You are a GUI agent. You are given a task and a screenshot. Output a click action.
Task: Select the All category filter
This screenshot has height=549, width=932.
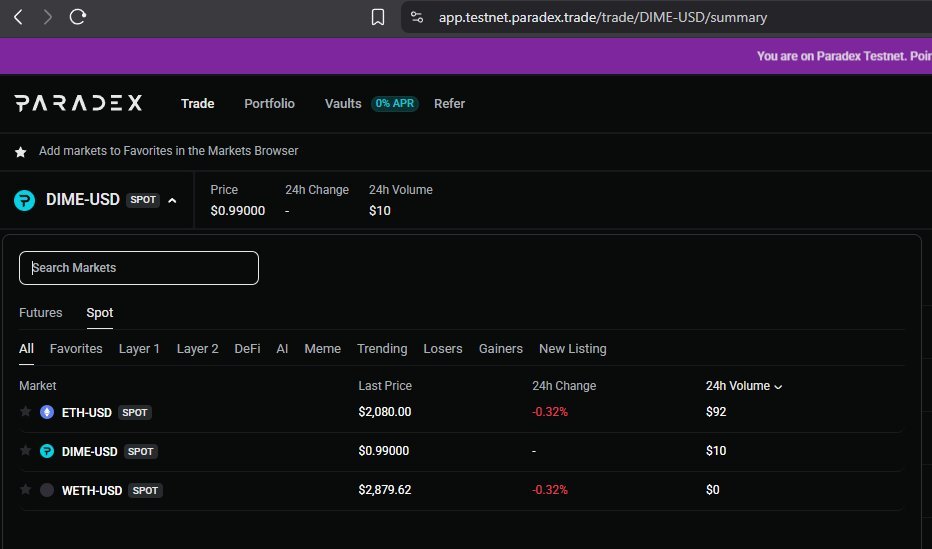pos(26,349)
